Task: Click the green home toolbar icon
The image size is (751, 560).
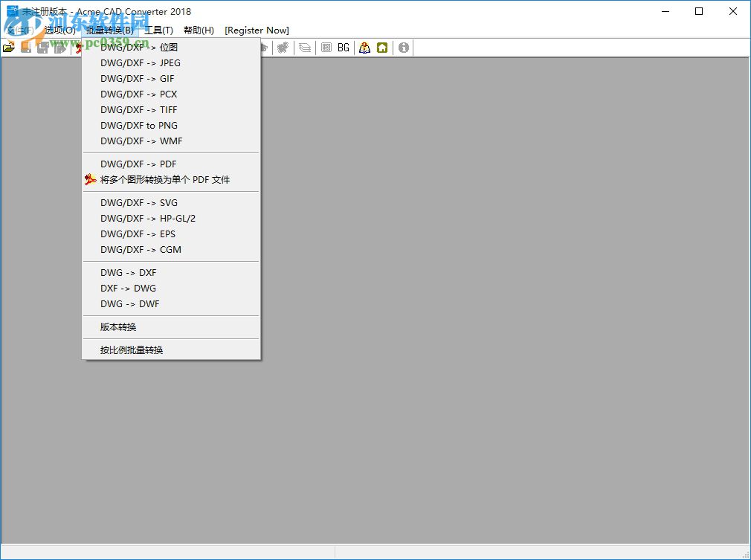Action: (x=382, y=48)
